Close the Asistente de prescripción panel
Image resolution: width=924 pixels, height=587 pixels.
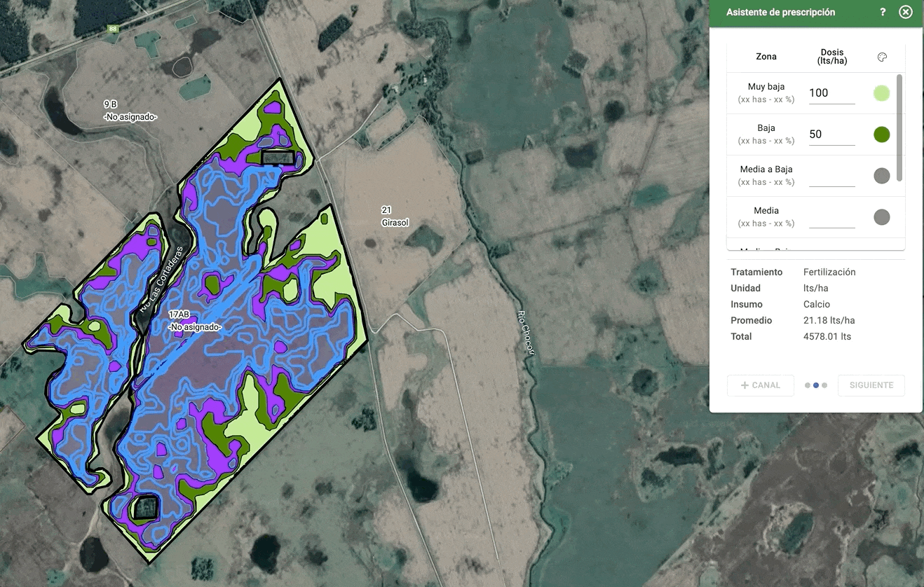point(905,12)
